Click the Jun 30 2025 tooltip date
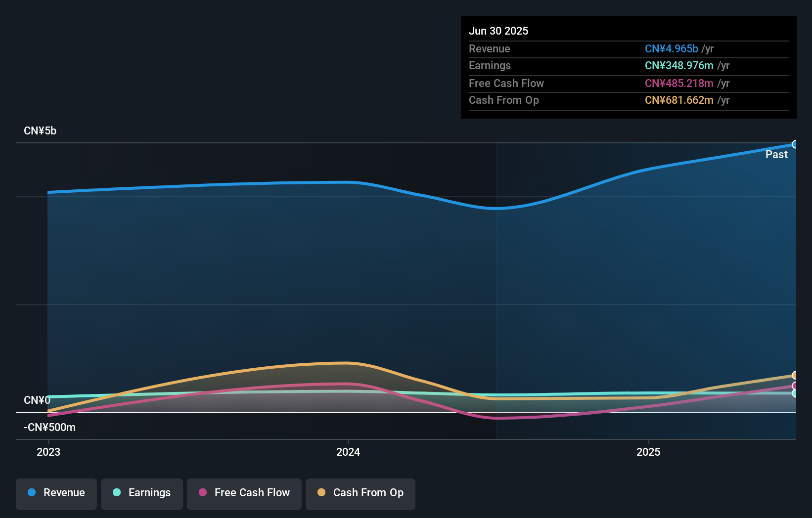 pos(498,31)
